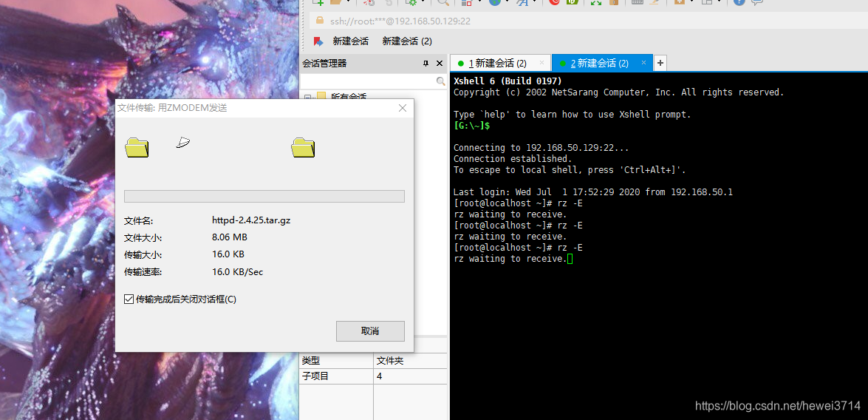The width and height of the screenshot is (868, 420).
Task: Click the 文件夹 property value
Action: 389,361
